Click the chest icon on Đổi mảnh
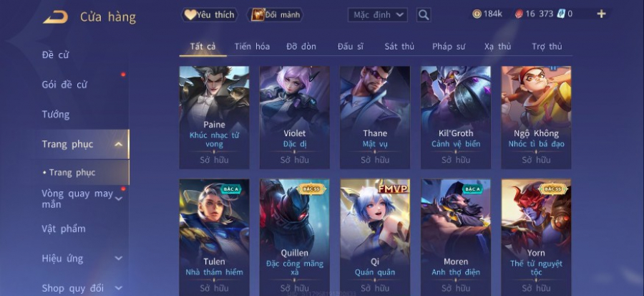 tap(258, 15)
